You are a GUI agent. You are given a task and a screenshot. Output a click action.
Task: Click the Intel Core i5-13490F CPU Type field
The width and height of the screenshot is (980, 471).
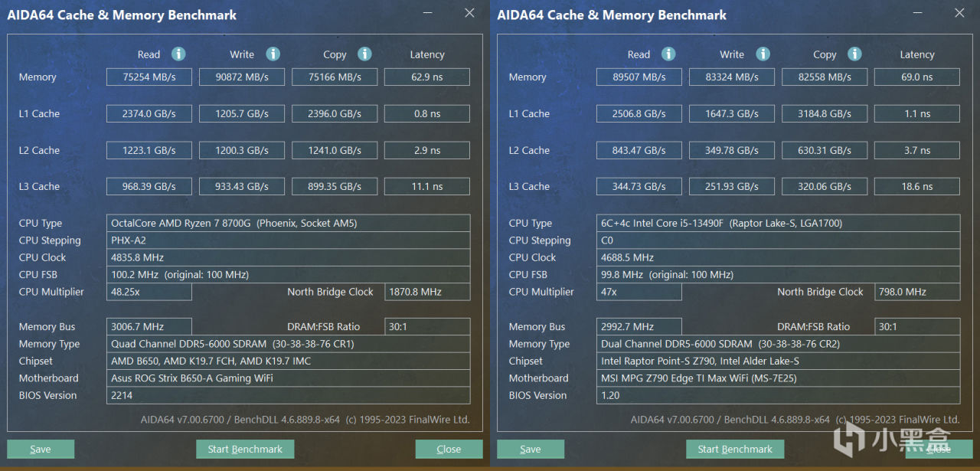[x=779, y=224]
